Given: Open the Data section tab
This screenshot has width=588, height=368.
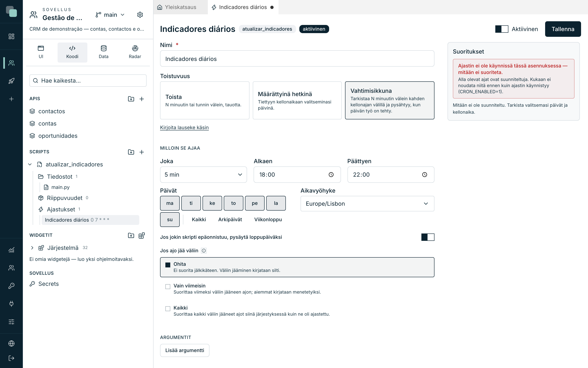Looking at the screenshot, I should [x=104, y=52].
